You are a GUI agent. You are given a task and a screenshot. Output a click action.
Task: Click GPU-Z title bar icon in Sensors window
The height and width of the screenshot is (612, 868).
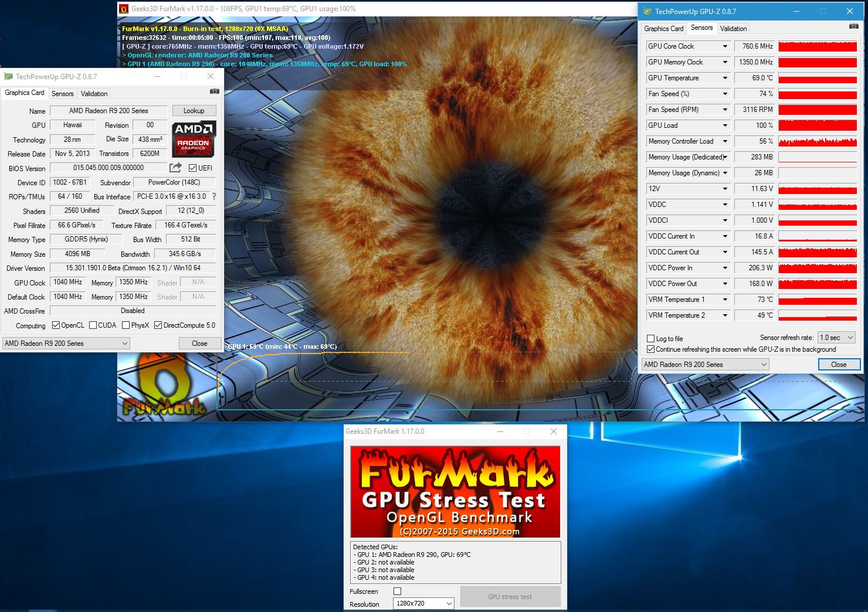pos(647,11)
